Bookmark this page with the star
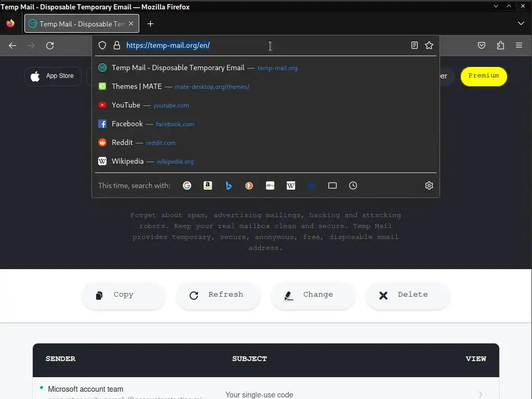This screenshot has width=532, height=399. (429, 46)
